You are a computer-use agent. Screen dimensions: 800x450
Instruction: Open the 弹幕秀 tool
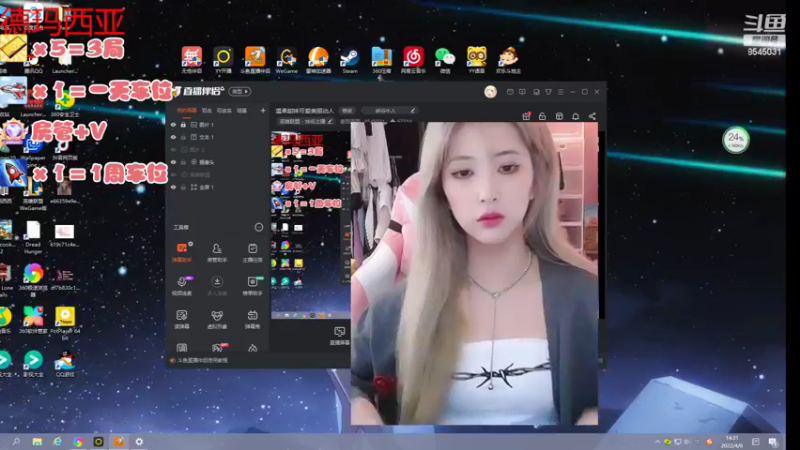252,319
